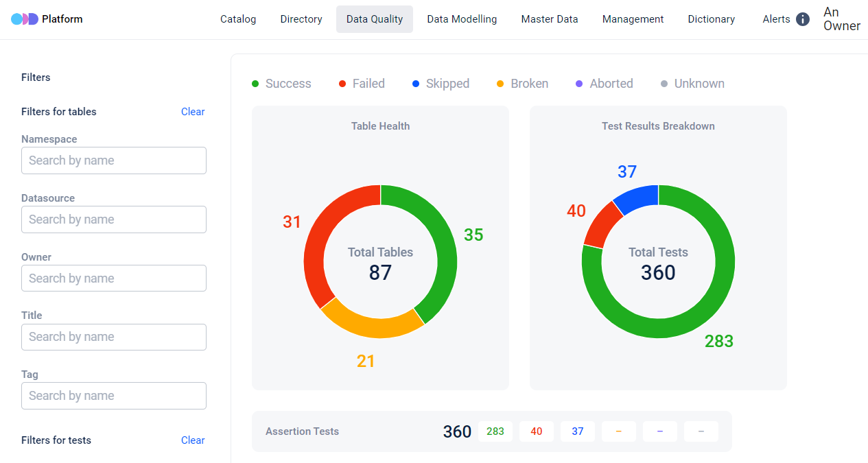Toggle the Success legend dot
This screenshot has height=463, width=868.
(255, 84)
